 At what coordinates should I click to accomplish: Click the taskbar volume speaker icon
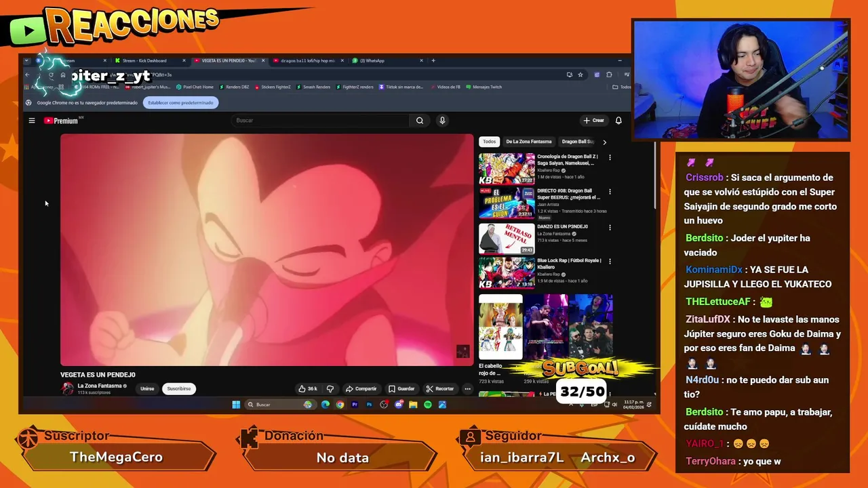(x=614, y=405)
